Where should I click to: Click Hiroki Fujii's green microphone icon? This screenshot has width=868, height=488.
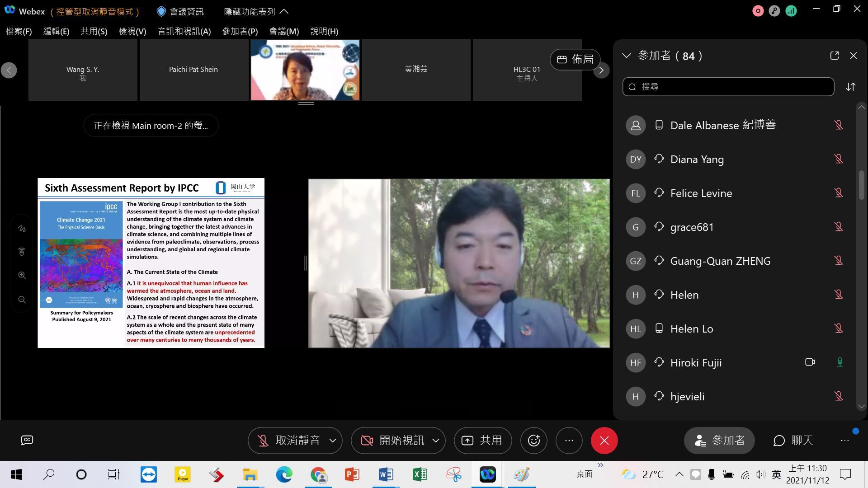point(840,362)
